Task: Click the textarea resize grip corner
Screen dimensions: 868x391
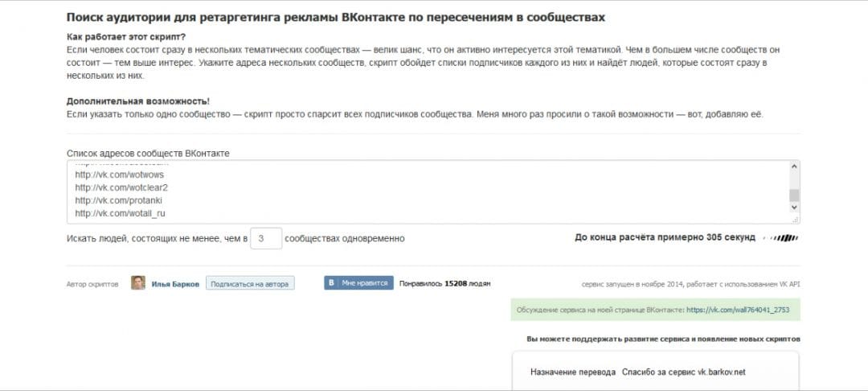Action: [796, 220]
